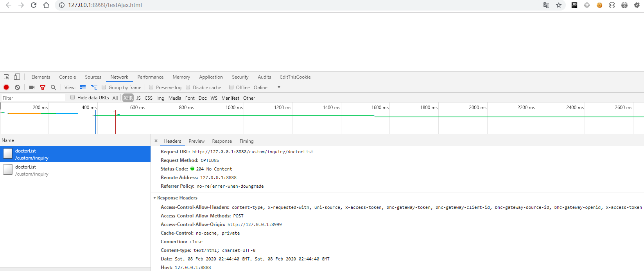Click the Filter text input field

33,98
